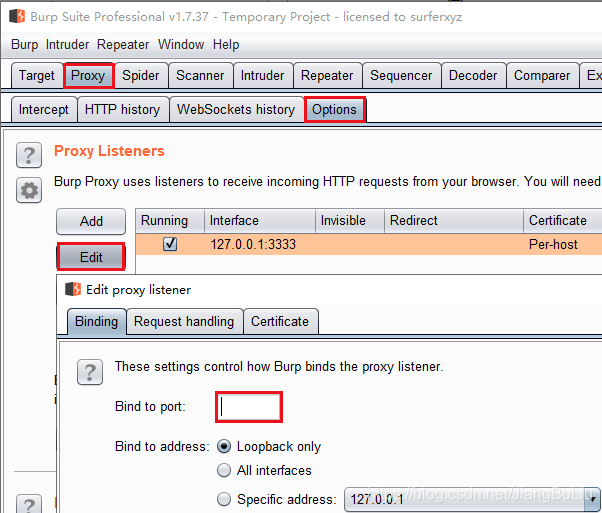Click Edit listener button
The height and width of the screenshot is (513, 602).
(91, 256)
